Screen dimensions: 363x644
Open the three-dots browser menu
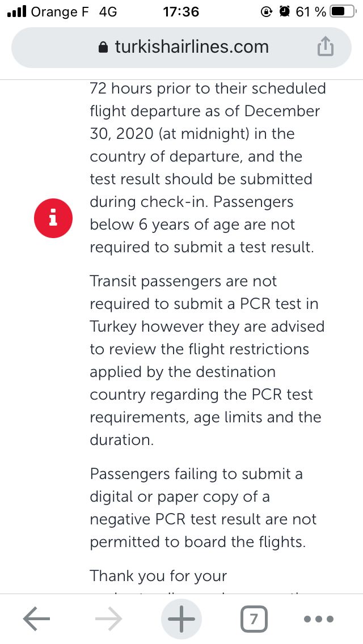[x=319, y=618]
